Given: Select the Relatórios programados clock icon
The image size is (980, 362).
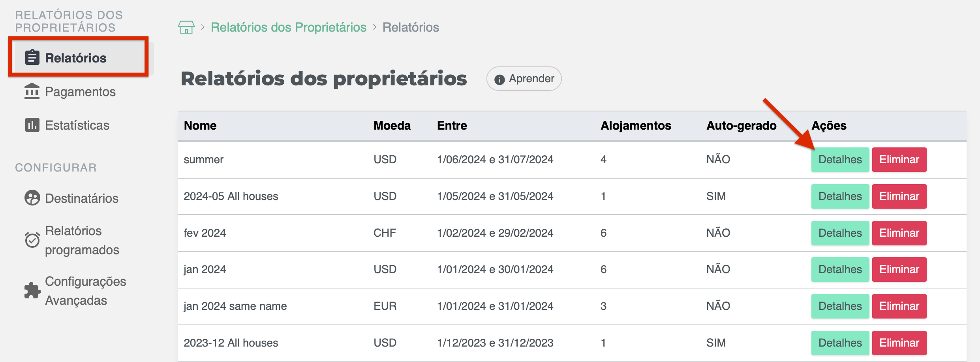Looking at the screenshot, I should tap(32, 240).
